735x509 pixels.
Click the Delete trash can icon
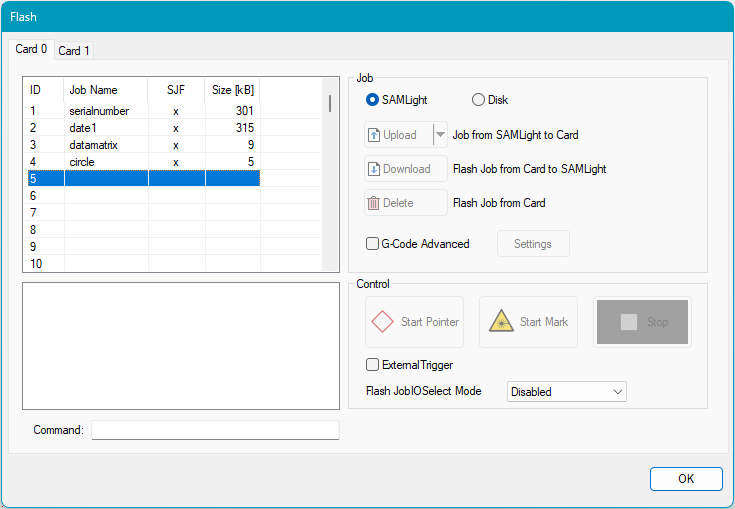point(374,203)
